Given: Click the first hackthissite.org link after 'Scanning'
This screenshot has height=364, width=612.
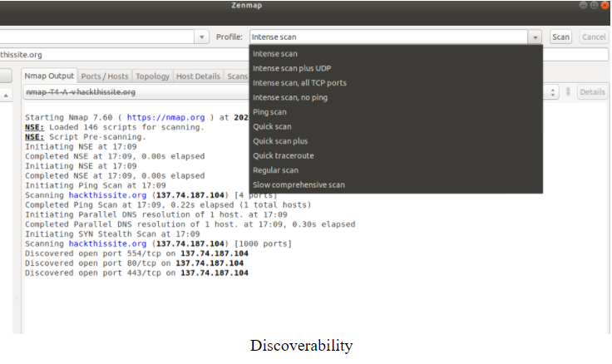Looking at the screenshot, I should (x=108, y=195).
